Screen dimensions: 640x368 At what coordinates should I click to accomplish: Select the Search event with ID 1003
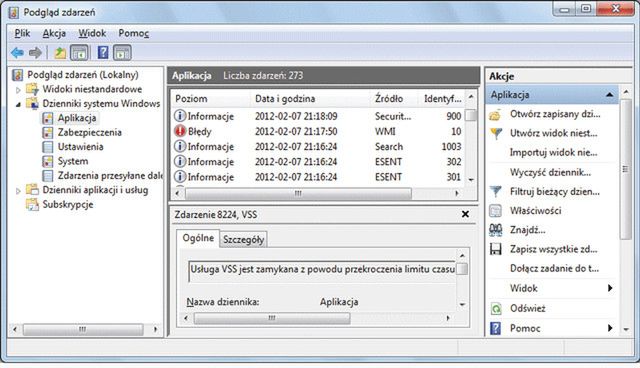(x=319, y=146)
